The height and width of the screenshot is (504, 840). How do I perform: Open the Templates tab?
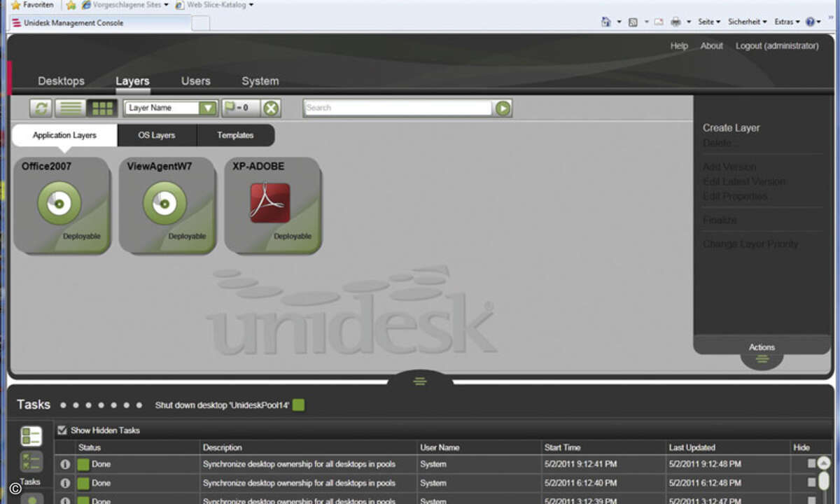(235, 135)
